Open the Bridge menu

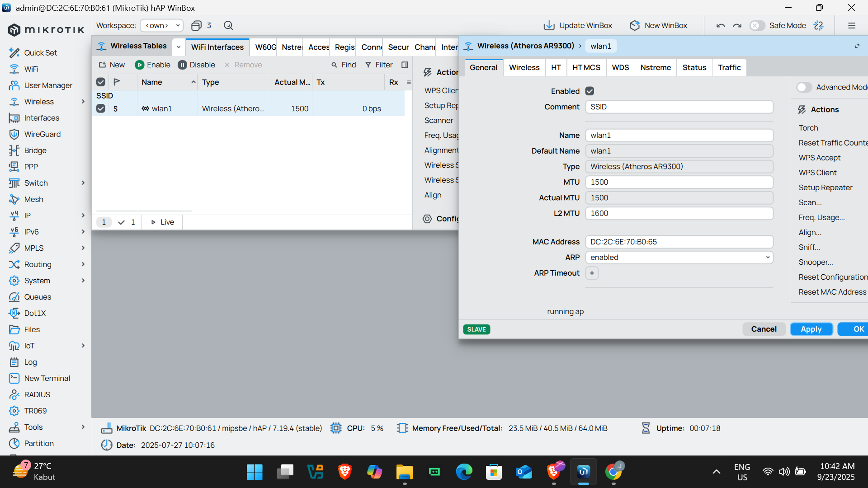tap(35, 150)
